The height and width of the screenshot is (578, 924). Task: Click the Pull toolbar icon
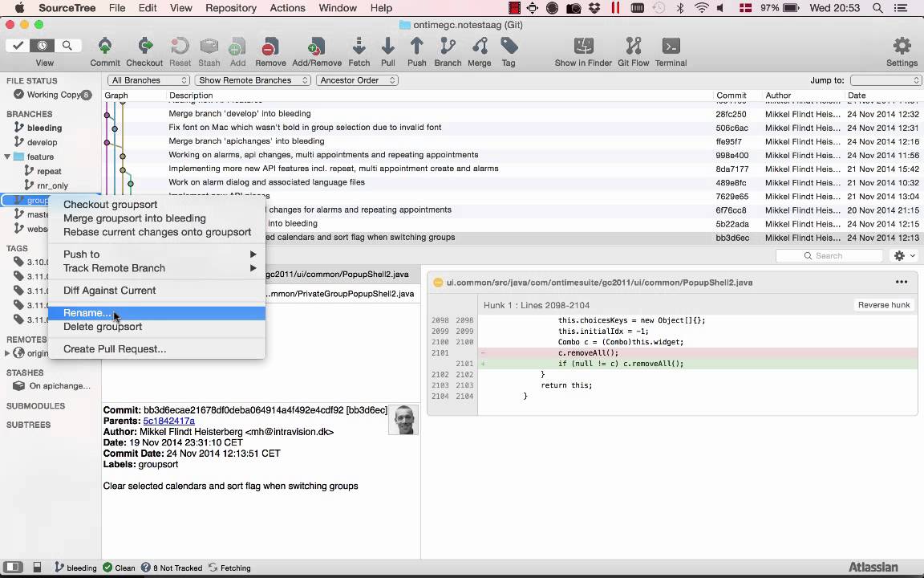click(387, 46)
